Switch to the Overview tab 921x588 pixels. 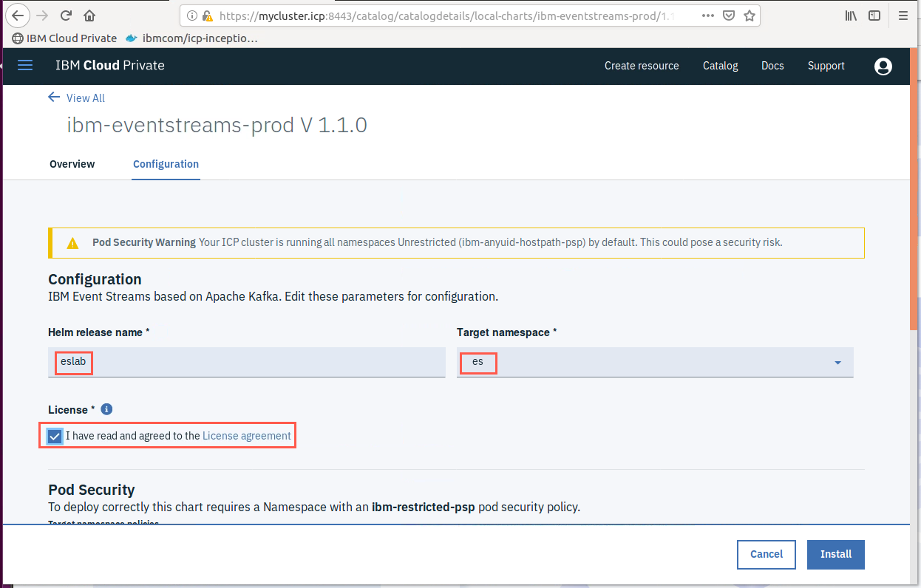72,164
